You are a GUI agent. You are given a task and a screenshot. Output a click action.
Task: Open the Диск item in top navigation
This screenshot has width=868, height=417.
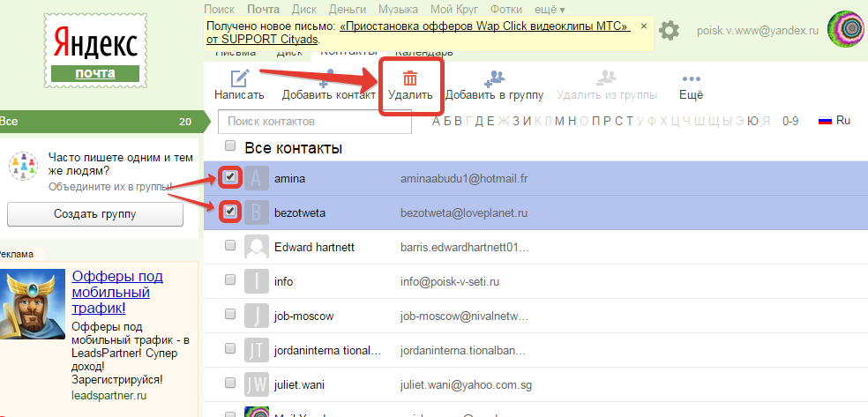[303, 9]
